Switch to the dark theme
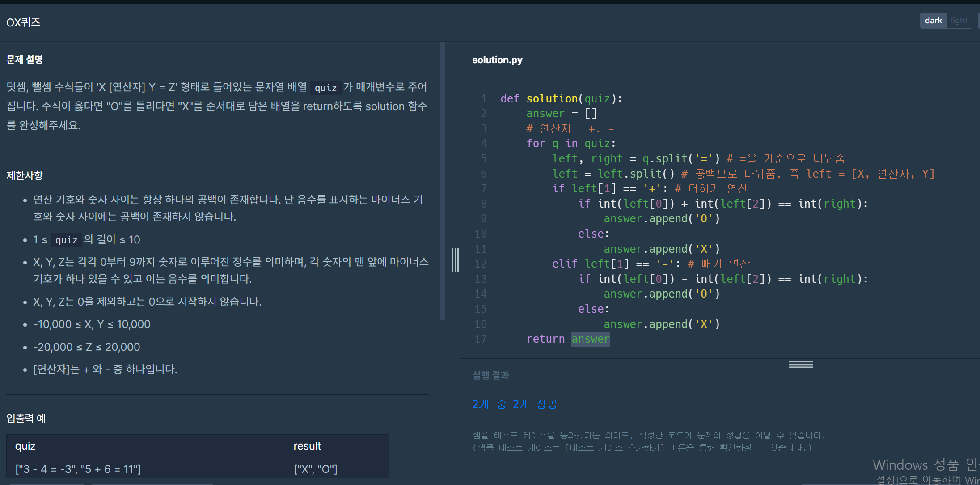 (x=933, y=21)
